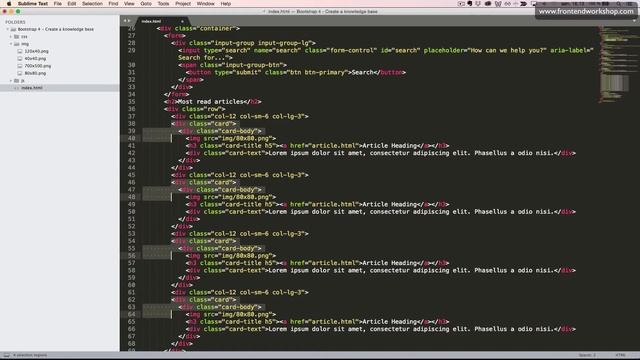The image size is (640, 360).
Task: Click the HTML syntax selector in status bar
Action: [x=620, y=355]
